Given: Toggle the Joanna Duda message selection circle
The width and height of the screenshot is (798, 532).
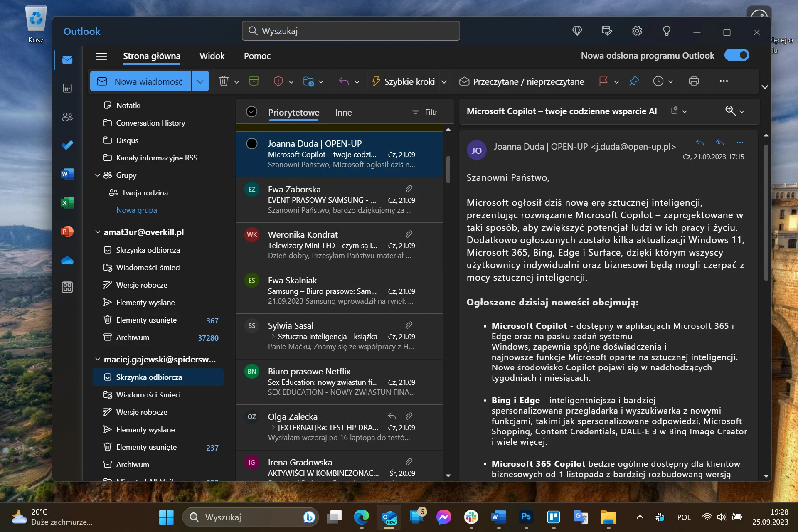Looking at the screenshot, I should point(252,143).
